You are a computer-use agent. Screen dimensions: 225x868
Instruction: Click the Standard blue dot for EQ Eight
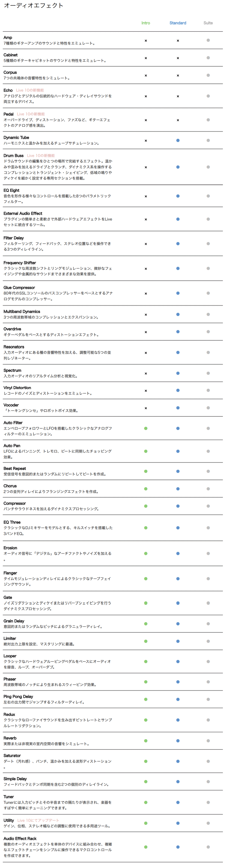pos(178,196)
